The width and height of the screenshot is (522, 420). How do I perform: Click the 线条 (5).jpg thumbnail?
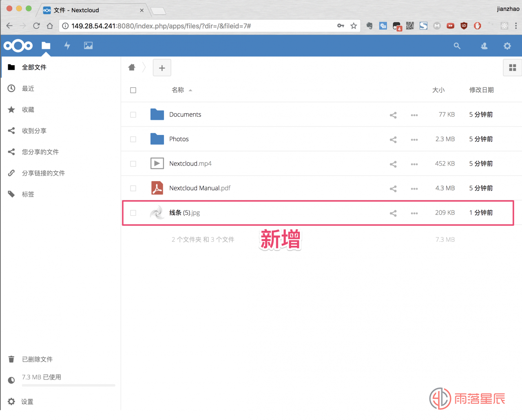(x=157, y=212)
